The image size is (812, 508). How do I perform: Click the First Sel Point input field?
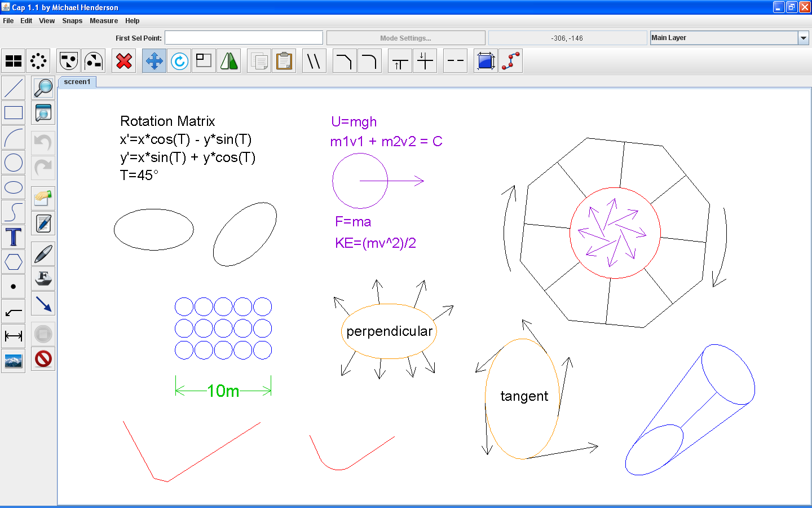pyautogui.click(x=244, y=38)
